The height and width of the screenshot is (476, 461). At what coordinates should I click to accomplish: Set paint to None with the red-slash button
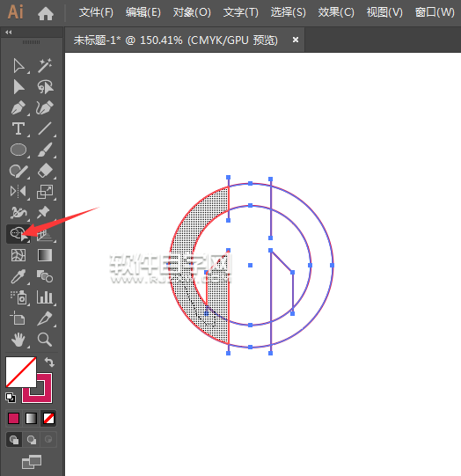(48, 418)
